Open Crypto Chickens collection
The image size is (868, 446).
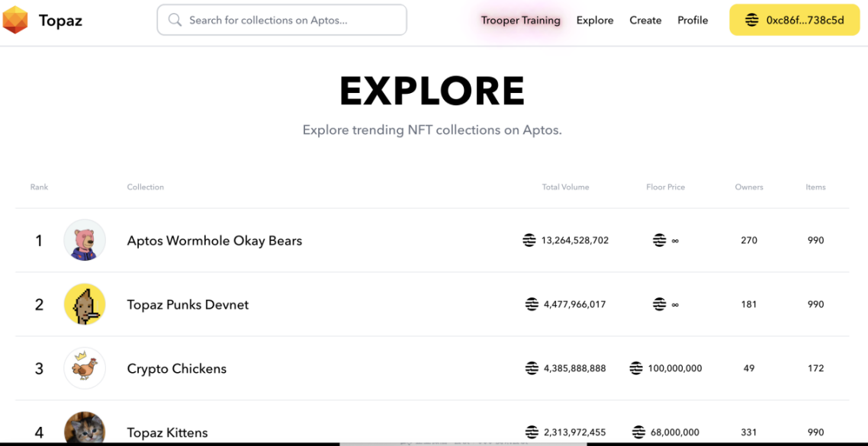tap(177, 368)
